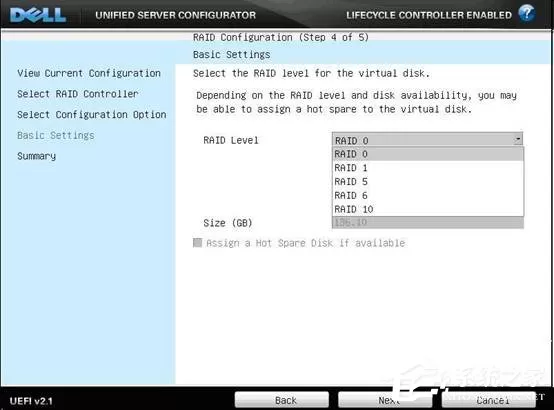Image resolution: width=554 pixels, height=410 pixels.
Task: Click the Dell logo
Action: click(x=38, y=15)
